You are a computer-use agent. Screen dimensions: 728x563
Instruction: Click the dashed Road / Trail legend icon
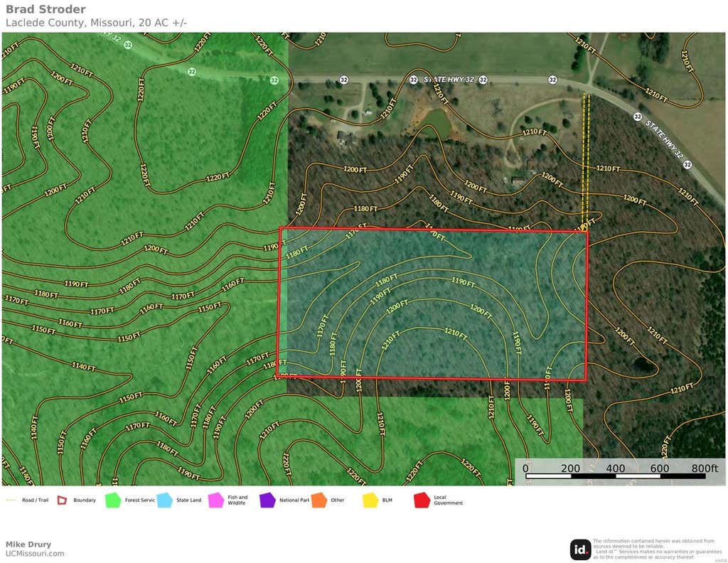pyautogui.click(x=11, y=500)
